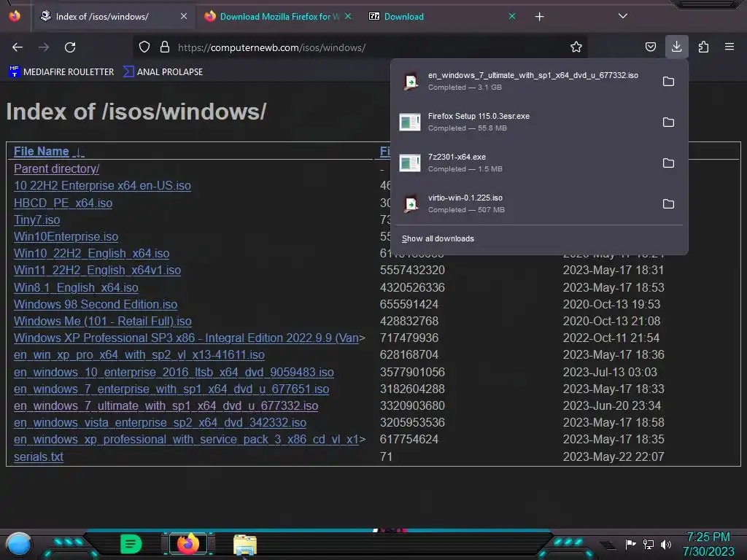The image size is (747, 560).
Task: Click the Firefox taskbar icon
Action: click(188, 543)
